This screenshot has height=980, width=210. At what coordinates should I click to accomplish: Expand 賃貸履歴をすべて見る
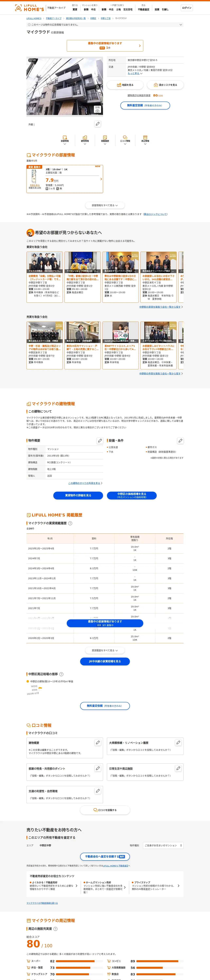[x=105, y=651]
